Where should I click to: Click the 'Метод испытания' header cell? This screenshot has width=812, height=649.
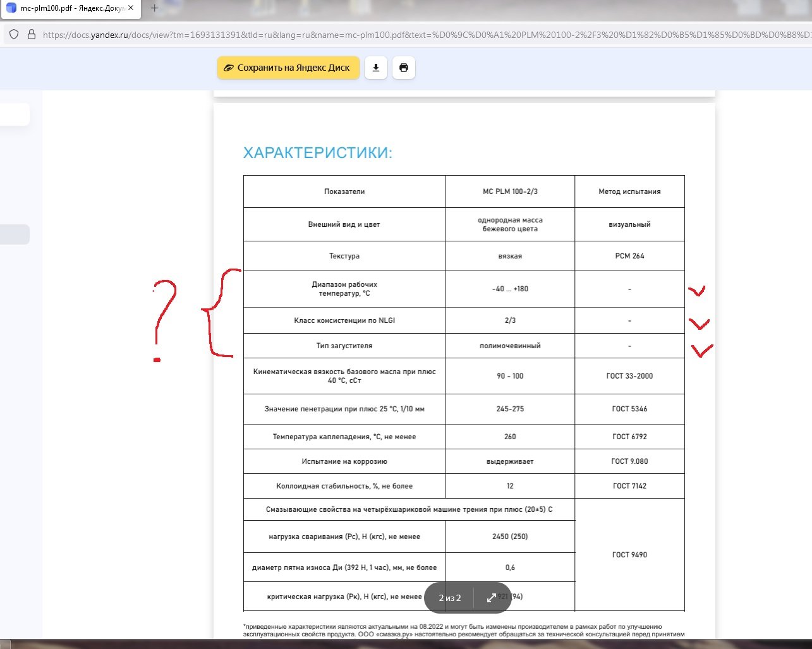[629, 191]
